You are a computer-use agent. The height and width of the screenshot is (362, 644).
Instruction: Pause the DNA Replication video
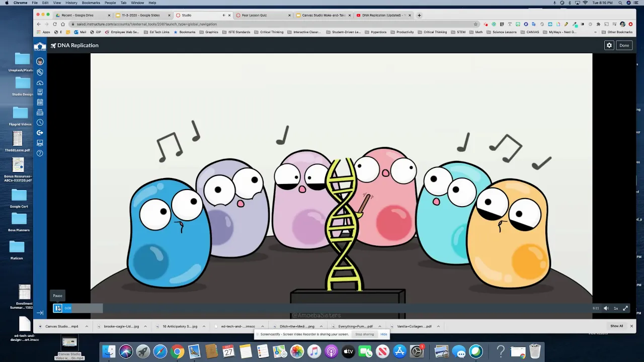point(58,308)
